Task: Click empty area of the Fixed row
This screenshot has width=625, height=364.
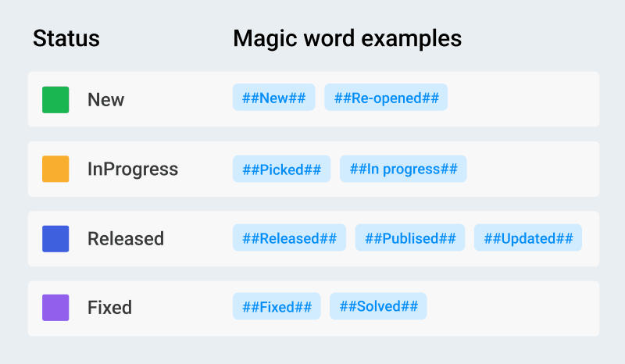Action: [x=512, y=309]
